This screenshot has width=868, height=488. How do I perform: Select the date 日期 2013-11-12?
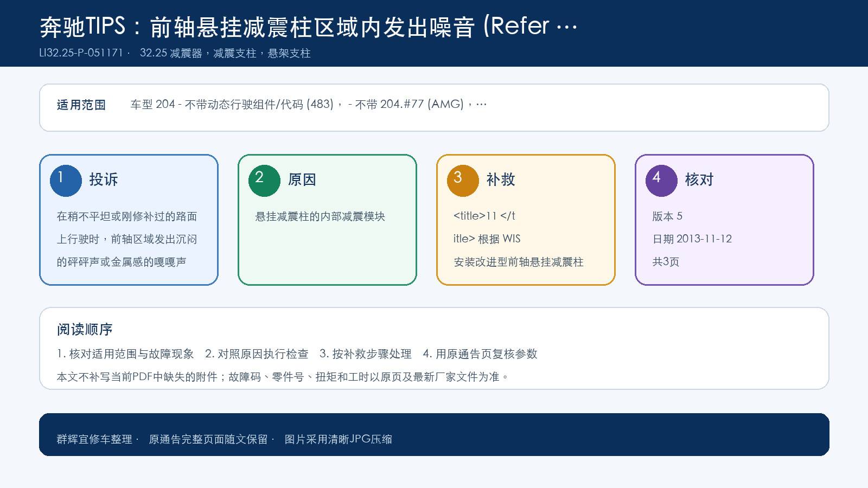(x=692, y=239)
